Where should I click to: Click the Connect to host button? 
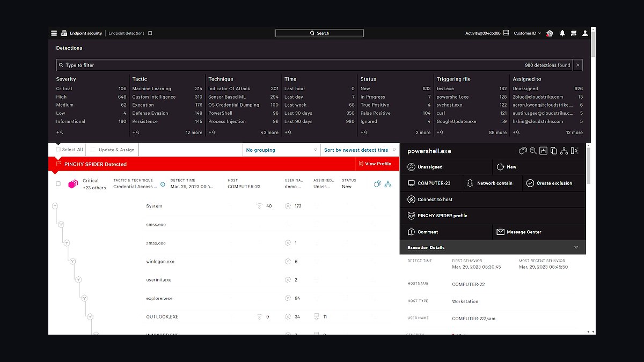[x=493, y=200]
